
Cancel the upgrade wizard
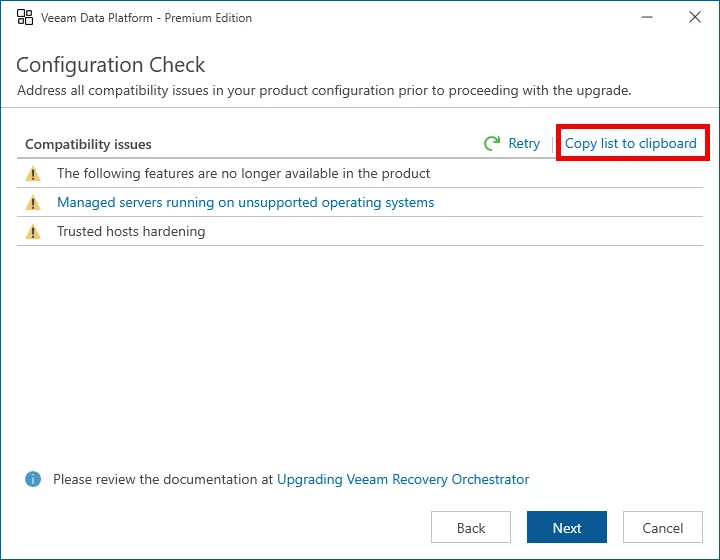[x=663, y=528]
